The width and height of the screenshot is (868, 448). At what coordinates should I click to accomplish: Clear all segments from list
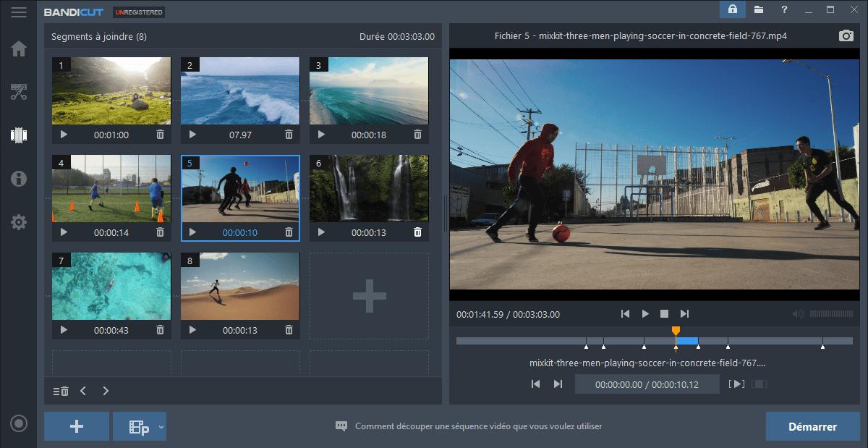(61, 391)
